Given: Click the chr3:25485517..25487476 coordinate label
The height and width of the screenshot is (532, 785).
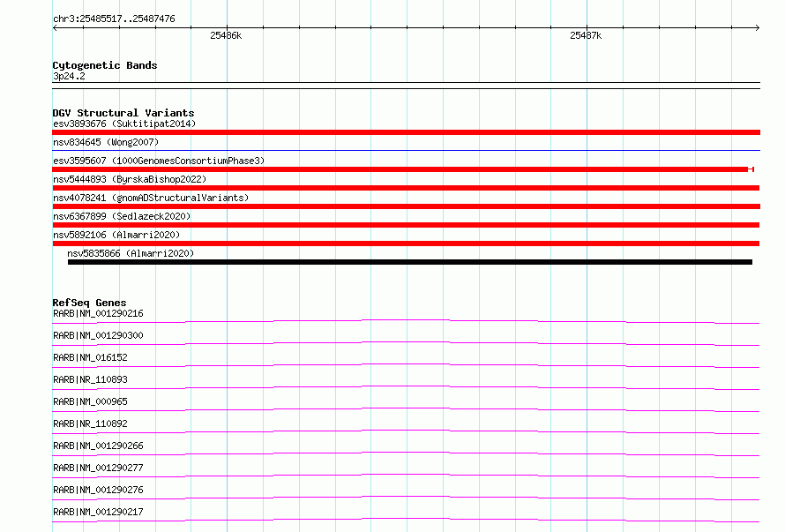Looking at the screenshot, I should [114, 19].
